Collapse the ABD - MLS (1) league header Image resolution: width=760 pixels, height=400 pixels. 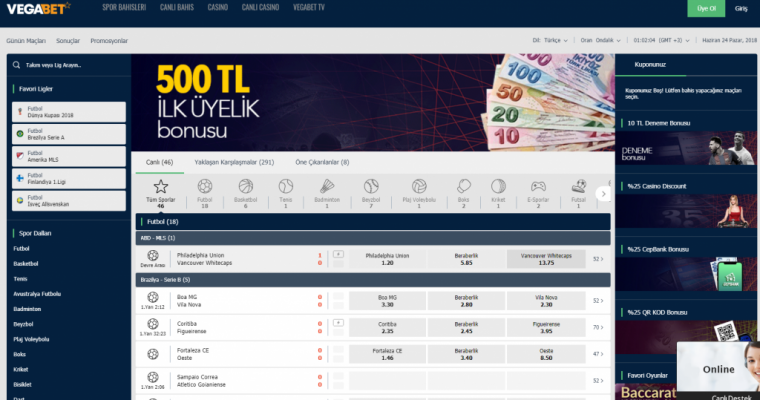tap(373, 238)
